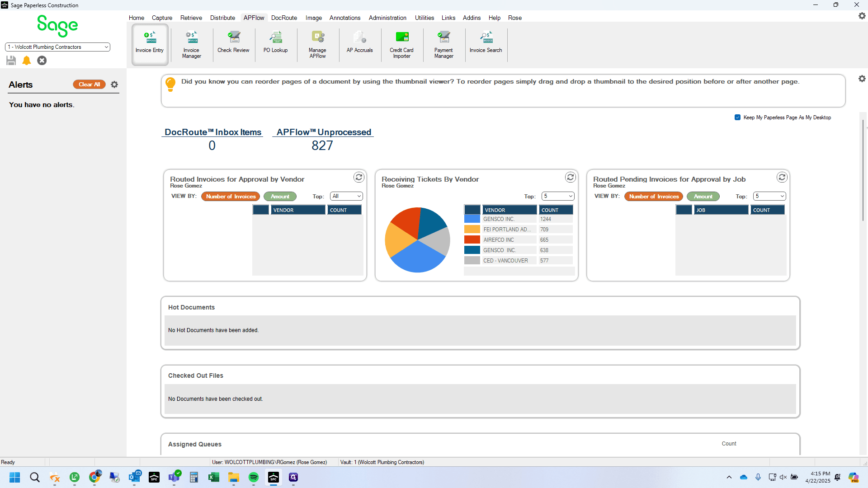Viewport: 868px width, 488px height.
Task: Open Invoice Search
Action: 486,44
